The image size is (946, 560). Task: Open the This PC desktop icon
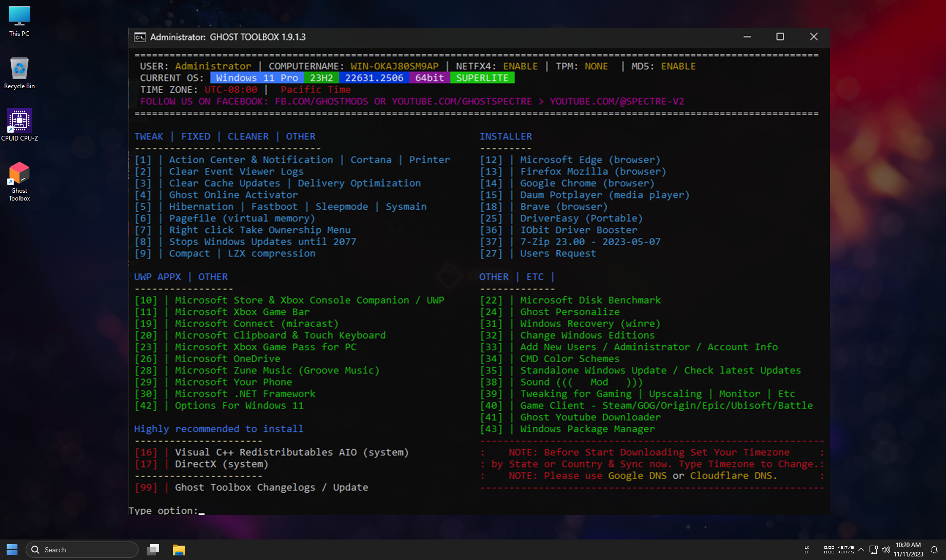[19, 21]
